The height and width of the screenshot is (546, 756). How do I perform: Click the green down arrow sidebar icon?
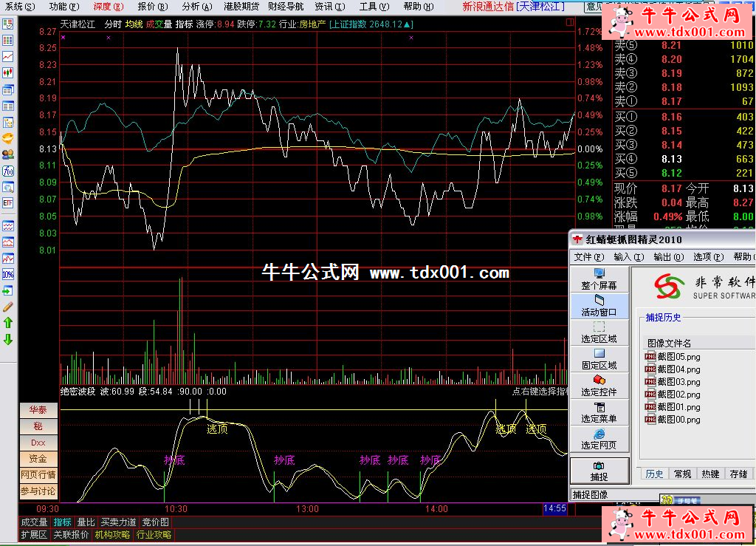point(7,340)
